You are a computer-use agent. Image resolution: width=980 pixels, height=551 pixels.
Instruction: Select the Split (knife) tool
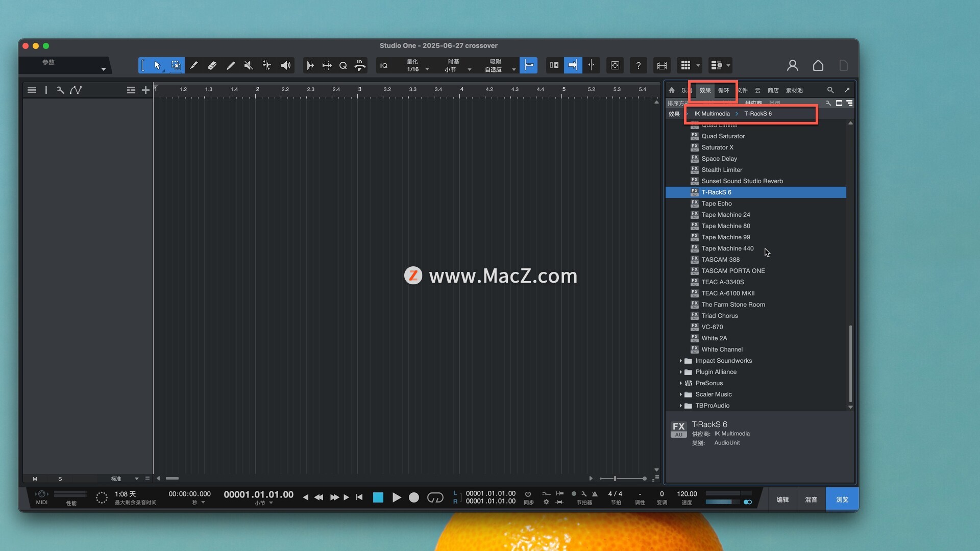(x=194, y=65)
